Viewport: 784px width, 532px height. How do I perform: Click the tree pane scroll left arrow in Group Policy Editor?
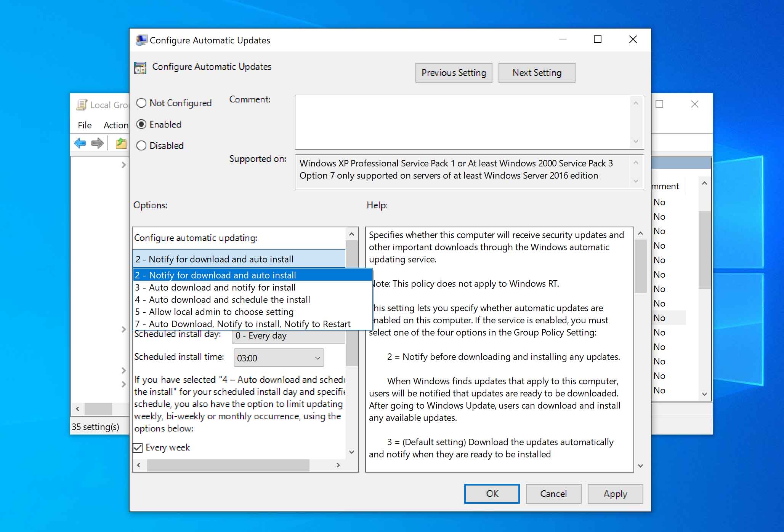pyautogui.click(x=78, y=409)
